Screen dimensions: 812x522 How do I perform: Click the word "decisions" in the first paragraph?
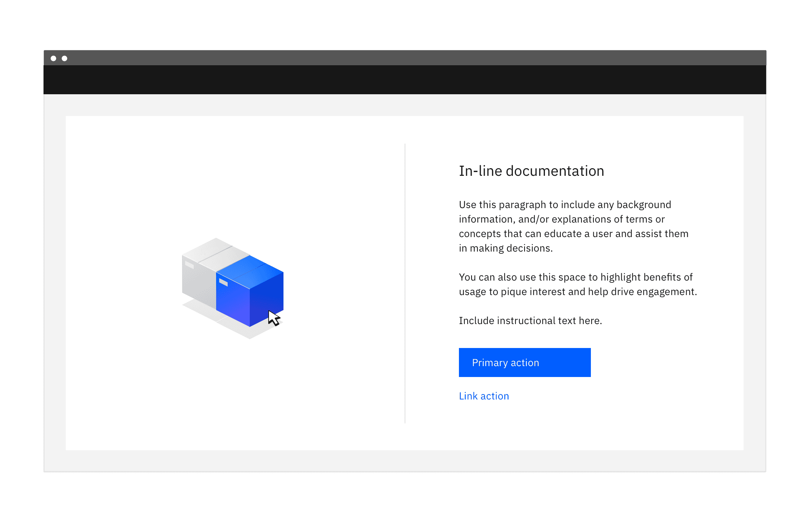(529, 248)
